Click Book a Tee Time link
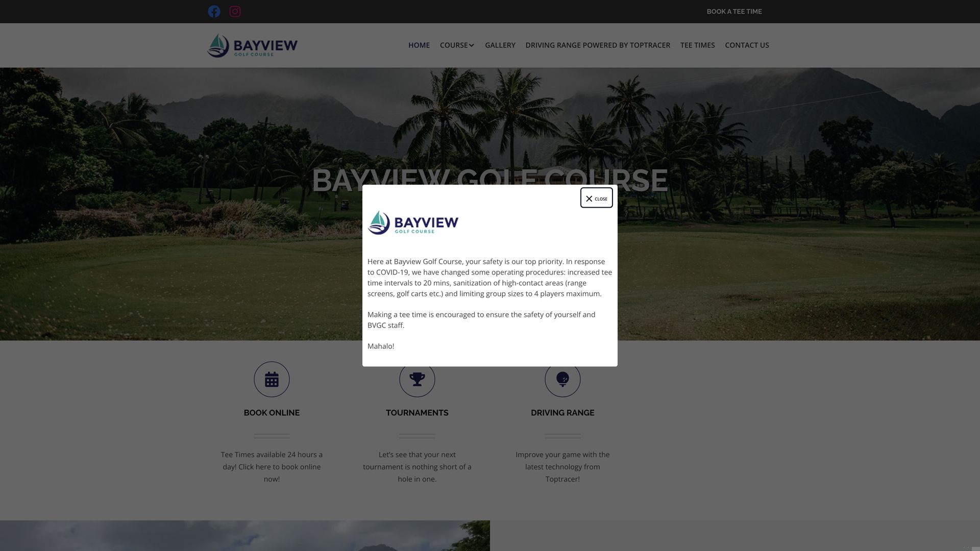 coord(734,11)
